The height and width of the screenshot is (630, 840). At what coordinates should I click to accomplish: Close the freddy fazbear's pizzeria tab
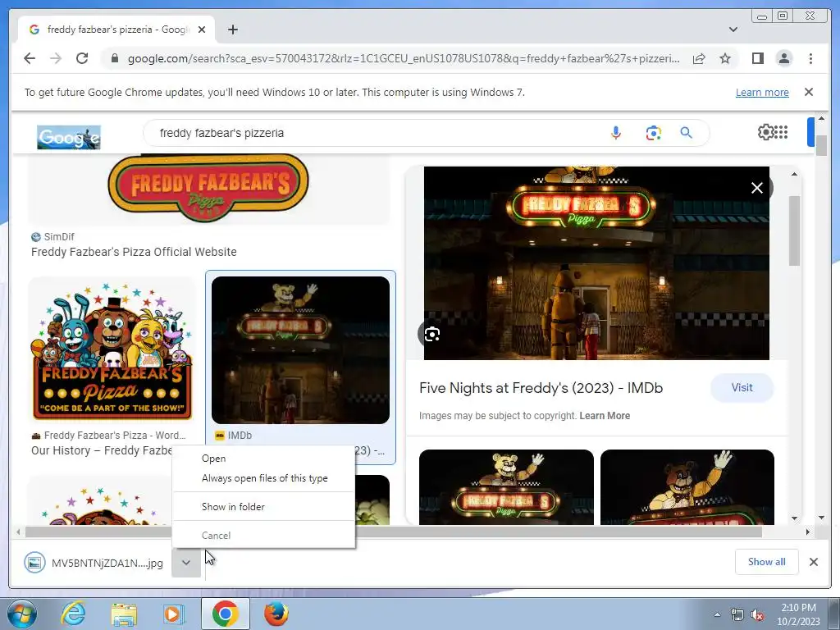tap(202, 30)
